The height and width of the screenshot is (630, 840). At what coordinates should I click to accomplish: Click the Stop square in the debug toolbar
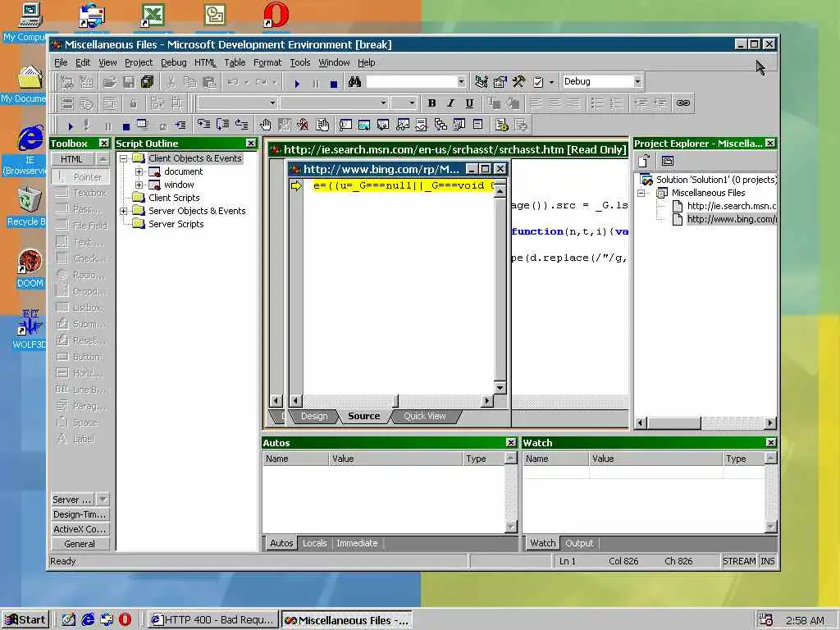[126, 126]
